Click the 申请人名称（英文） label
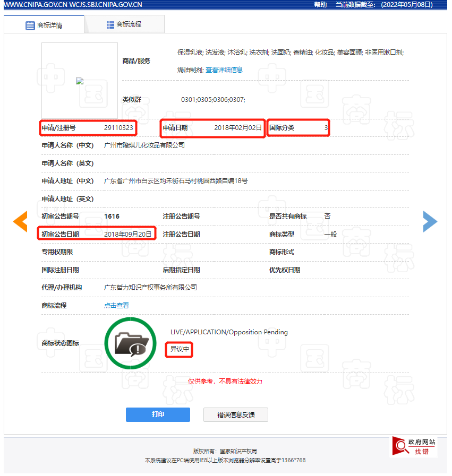 (x=67, y=163)
